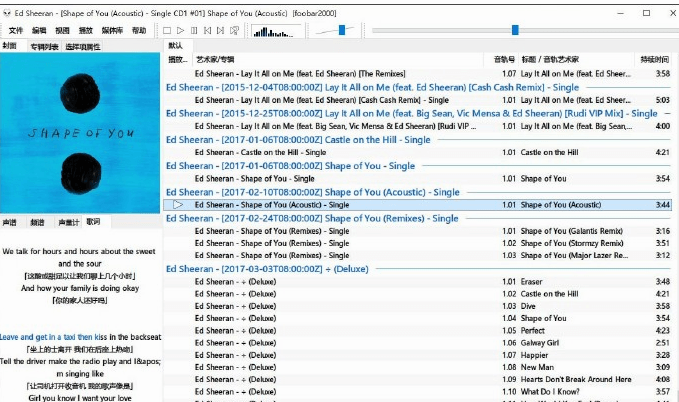Click the now-playing arrow icon in selected row
Viewport: 679px width, 402px height.
coord(178,204)
